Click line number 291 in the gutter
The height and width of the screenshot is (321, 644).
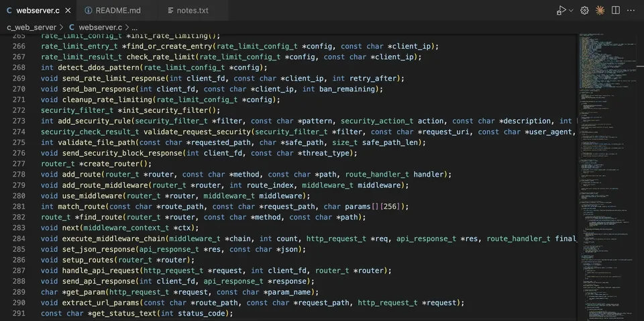tap(19, 313)
